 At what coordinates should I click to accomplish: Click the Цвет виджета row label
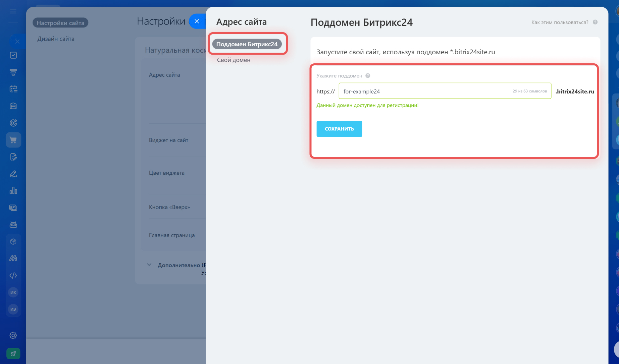167,173
